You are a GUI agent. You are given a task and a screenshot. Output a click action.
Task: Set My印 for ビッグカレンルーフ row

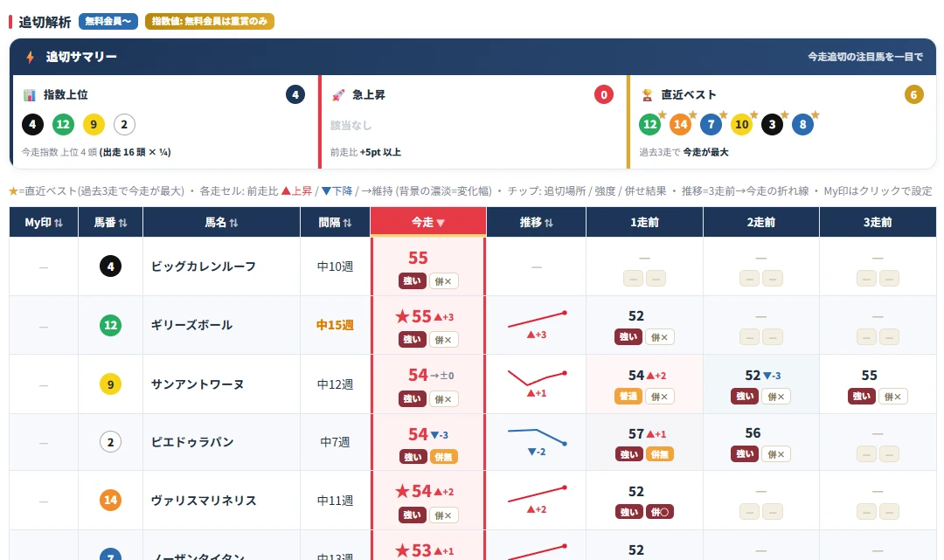click(x=44, y=266)
